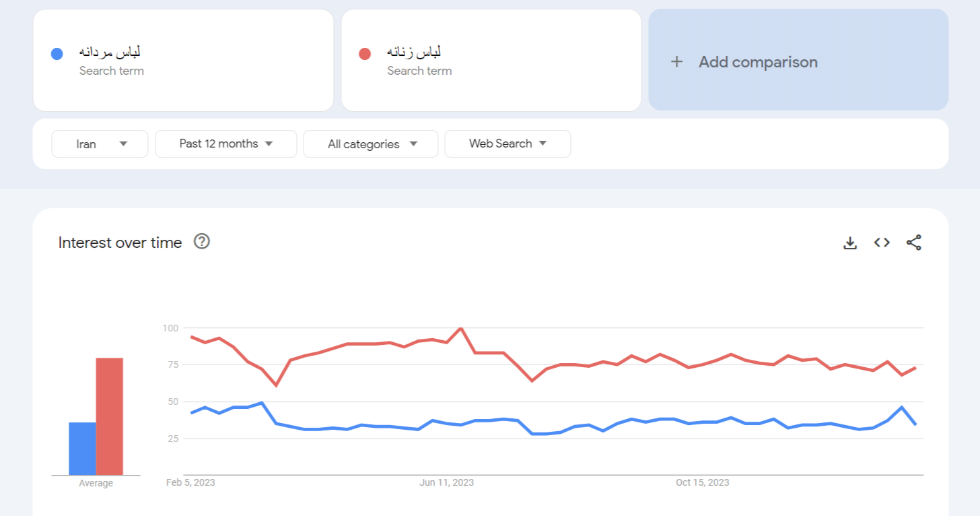Click the Jun 11, 2023 axis label
This screenshot has height=516, width=980.
446,483
